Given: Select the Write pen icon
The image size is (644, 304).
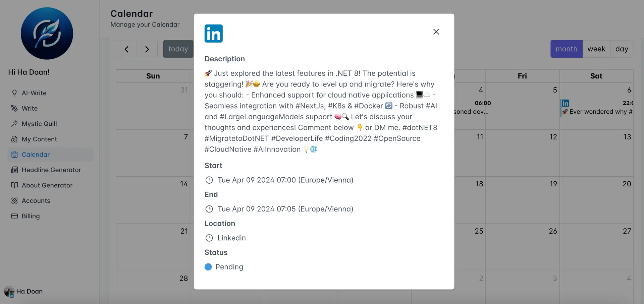Looking at the screenshot, I should coord(14,108).
